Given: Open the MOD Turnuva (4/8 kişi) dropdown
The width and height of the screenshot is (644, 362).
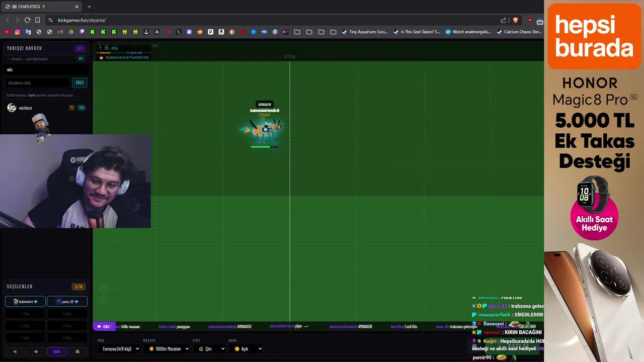Looking at the screenshot, I should [x=120, y=348].
